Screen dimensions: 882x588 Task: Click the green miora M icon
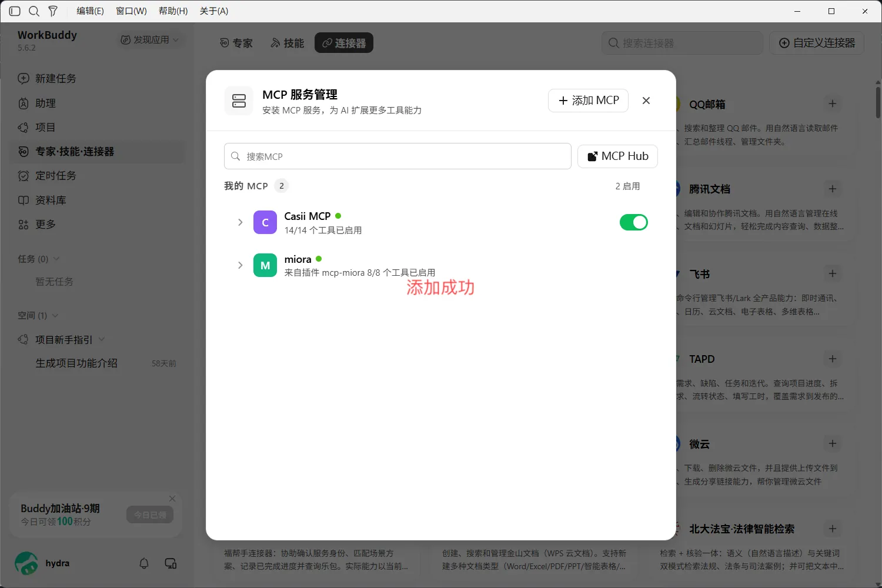tap(265, 265)
